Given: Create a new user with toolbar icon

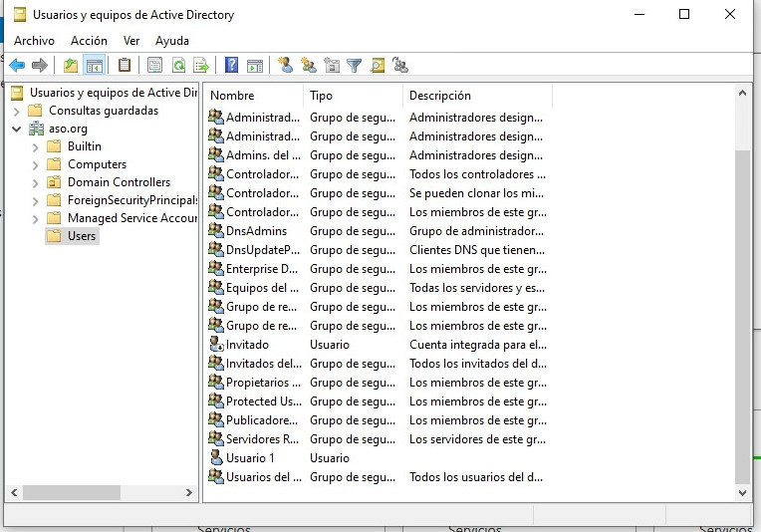Looking at the screenshot, I should (x=286, y=66).
